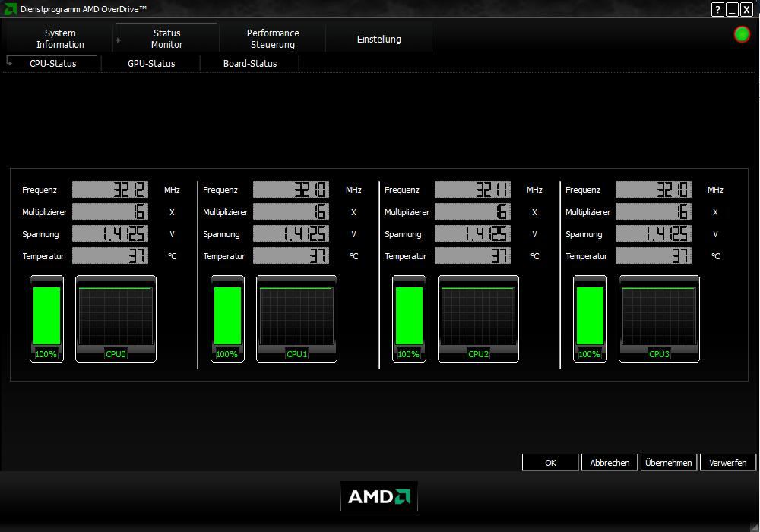760x532 pixels.
Task: Switch to the Status Monitor tab
Action: pyautogui.click(x=166, y=39)
